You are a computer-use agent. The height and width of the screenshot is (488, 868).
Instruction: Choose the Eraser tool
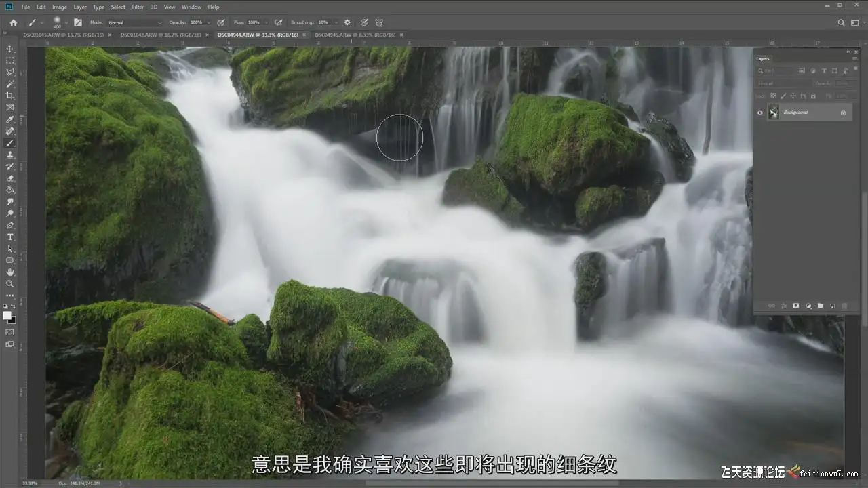pos(10,178)
